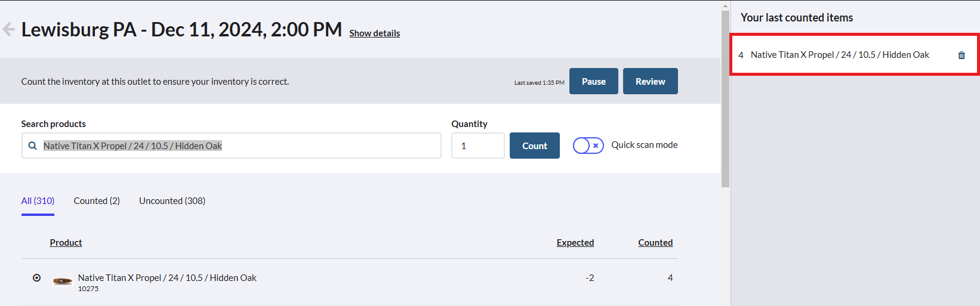Sort by the Counted column header
980x306 pixels.
(x=655, y=243)
